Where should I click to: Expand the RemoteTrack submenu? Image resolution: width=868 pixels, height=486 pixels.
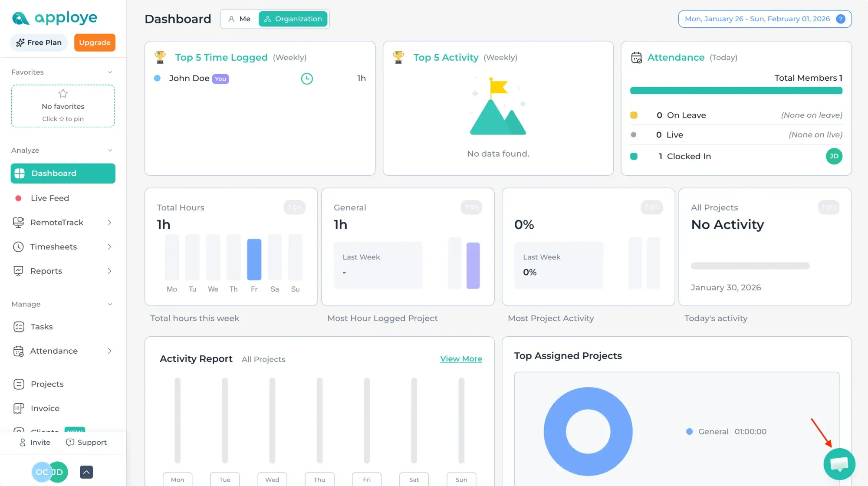click(x=109, y=223)
